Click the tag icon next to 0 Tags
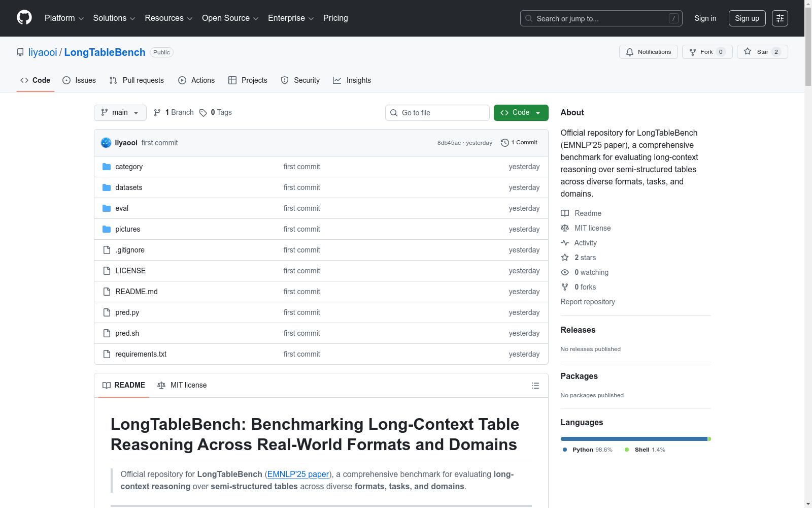 203,113
